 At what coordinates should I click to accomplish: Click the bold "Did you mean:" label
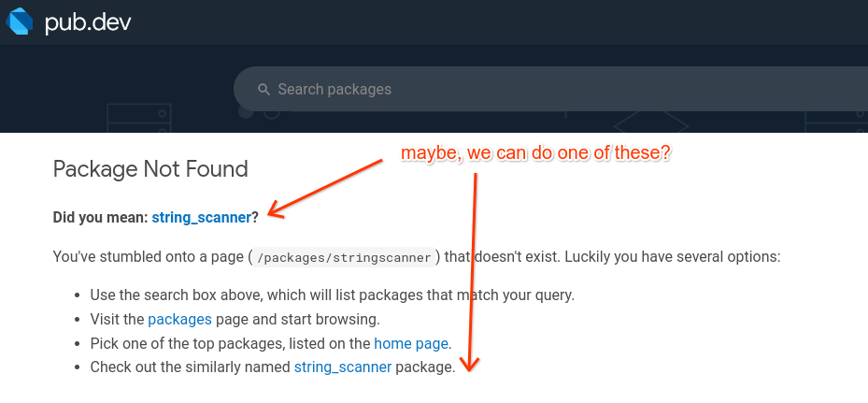click(100, 217)
